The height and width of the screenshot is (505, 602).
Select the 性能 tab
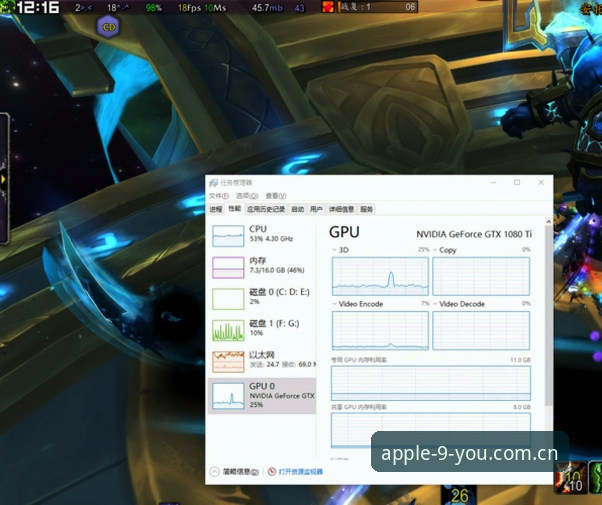(x=235, y=208)
